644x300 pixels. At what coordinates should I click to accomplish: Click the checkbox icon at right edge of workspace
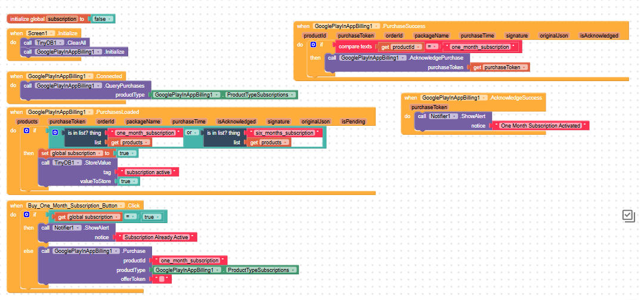tap(629, 216)
